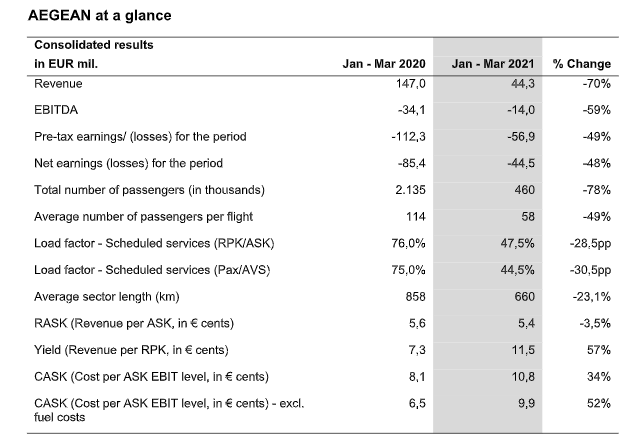Select the 2021 revenue value 44,3

click(522, 84)
